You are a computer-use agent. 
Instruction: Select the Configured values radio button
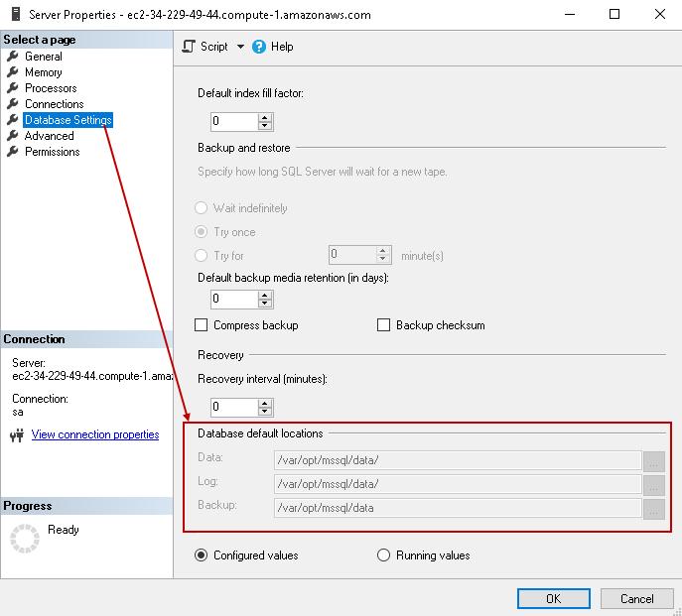pyautogui.click(x=202, y=555)
